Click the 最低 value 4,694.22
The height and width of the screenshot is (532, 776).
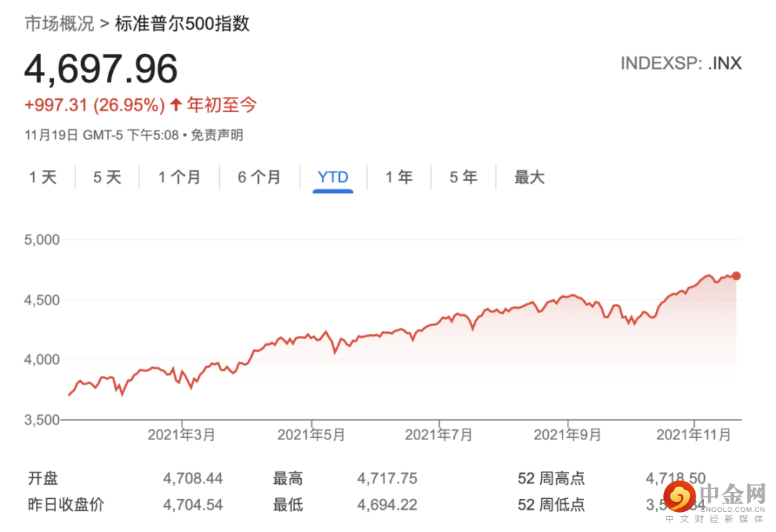(x=387, y=505)
